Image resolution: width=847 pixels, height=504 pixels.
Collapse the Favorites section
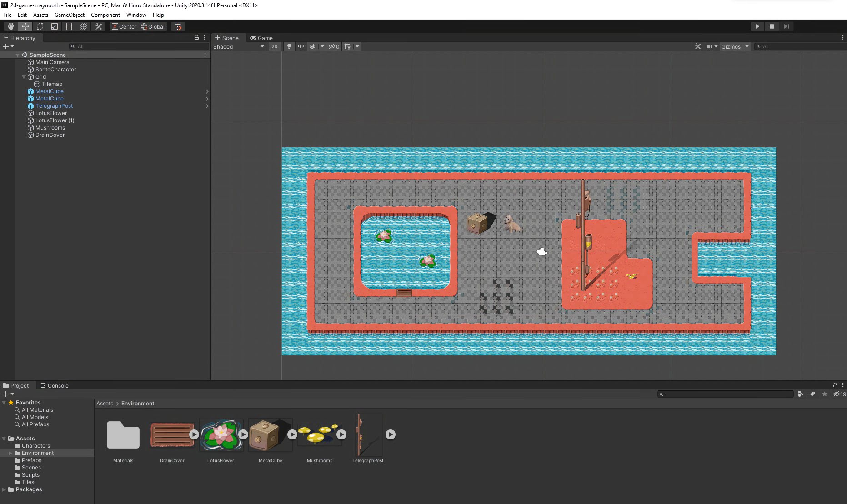point(4,403)
